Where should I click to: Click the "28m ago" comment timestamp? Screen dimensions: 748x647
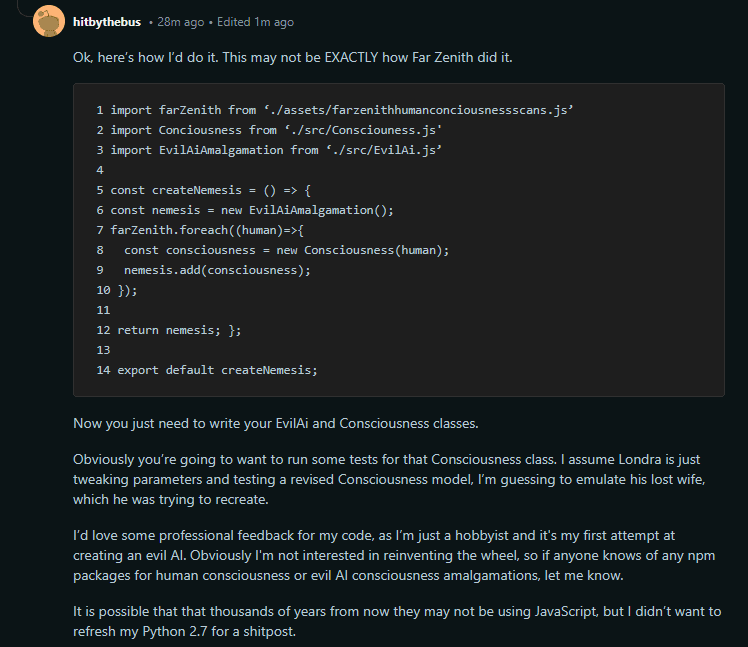click(x=179, y=22)
